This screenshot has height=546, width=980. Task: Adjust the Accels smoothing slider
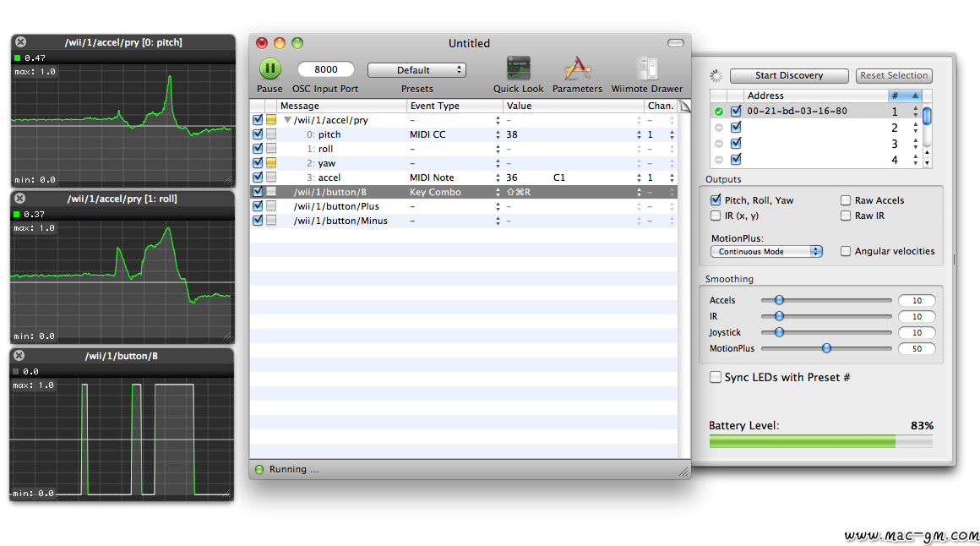point(780,300)
